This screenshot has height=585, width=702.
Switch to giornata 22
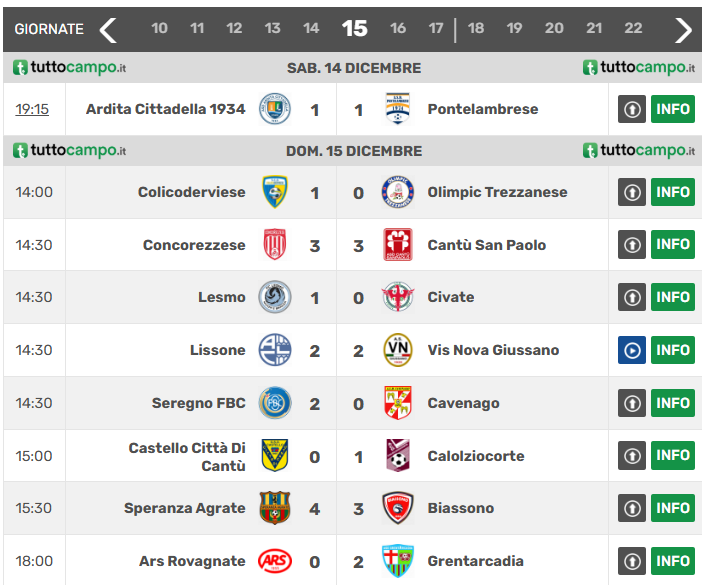pos(633,28)
